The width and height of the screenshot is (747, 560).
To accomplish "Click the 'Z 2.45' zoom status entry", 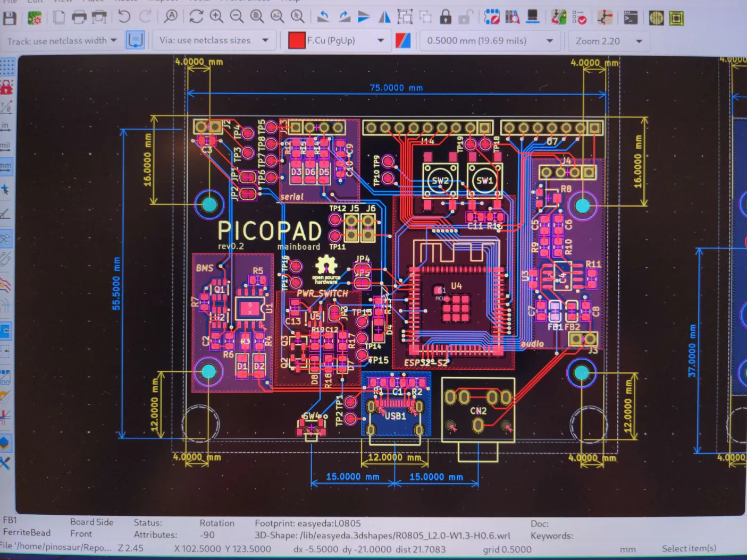I will (130, 548).
